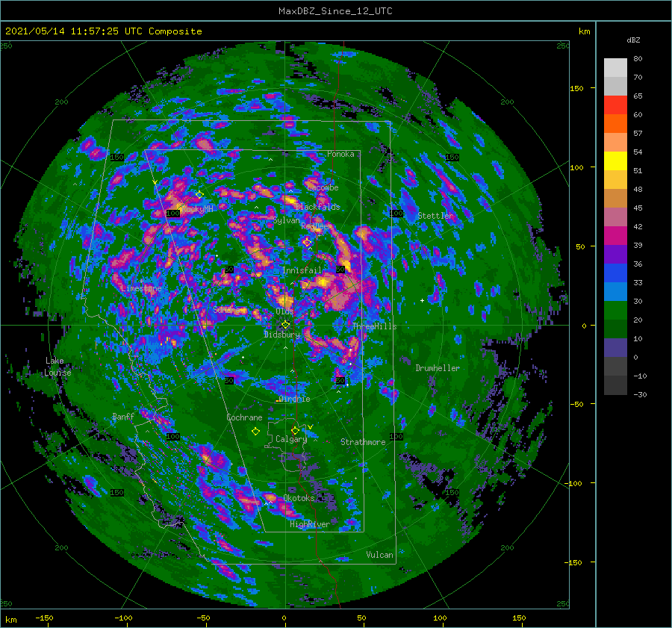Select the yellow diamond marker below Cochrane

pyautogui.click(x=255, y=432)
